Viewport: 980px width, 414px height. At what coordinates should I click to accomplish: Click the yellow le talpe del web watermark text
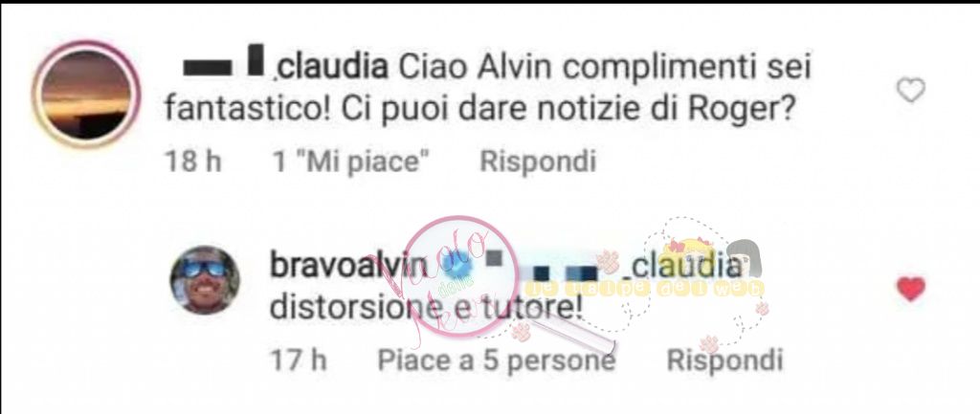coord(644,288)
